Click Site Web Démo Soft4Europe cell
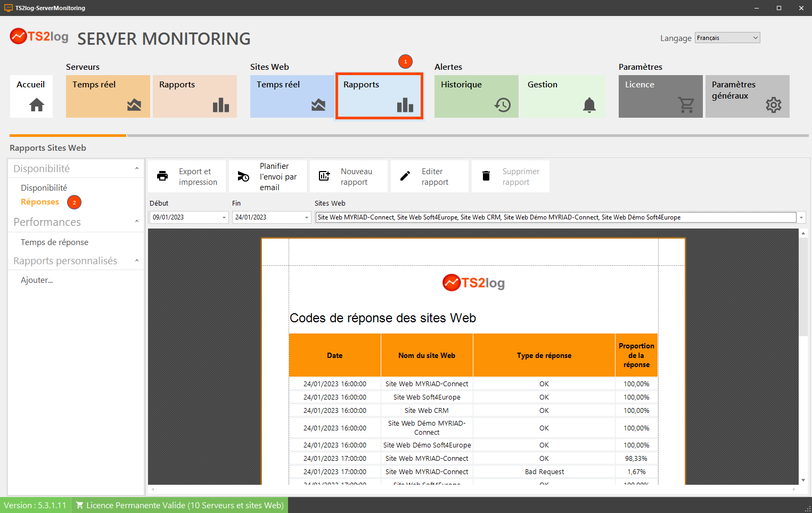The width and height of the screenshot is (812, 513). tap(427, 445)
